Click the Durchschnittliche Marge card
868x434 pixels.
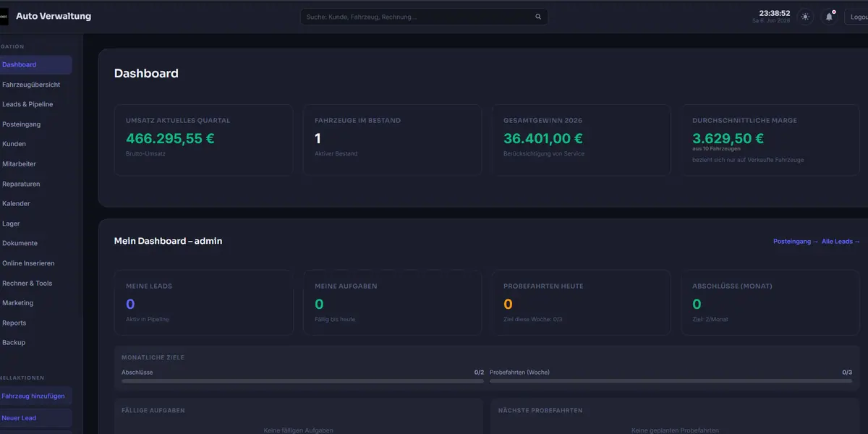770,140
